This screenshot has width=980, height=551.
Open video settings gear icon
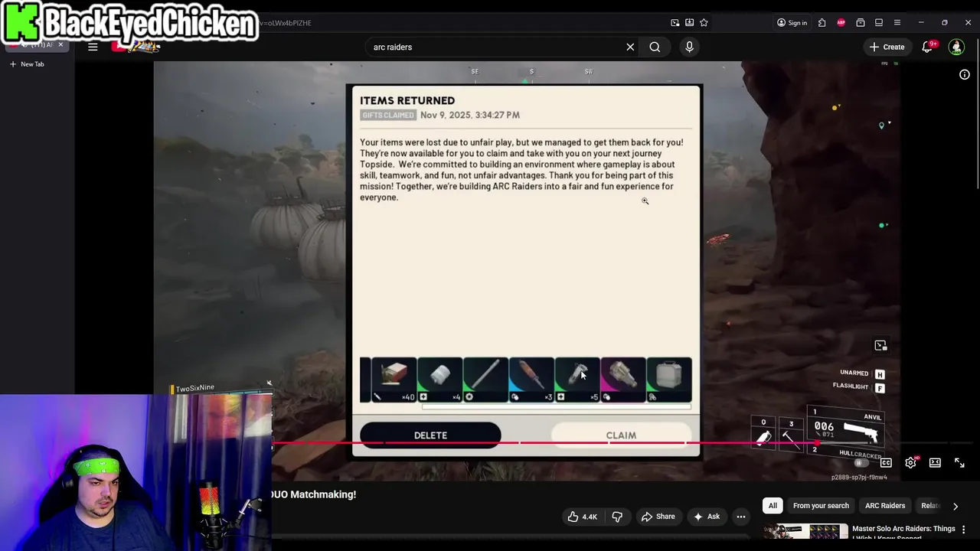(x=910, y=463)
